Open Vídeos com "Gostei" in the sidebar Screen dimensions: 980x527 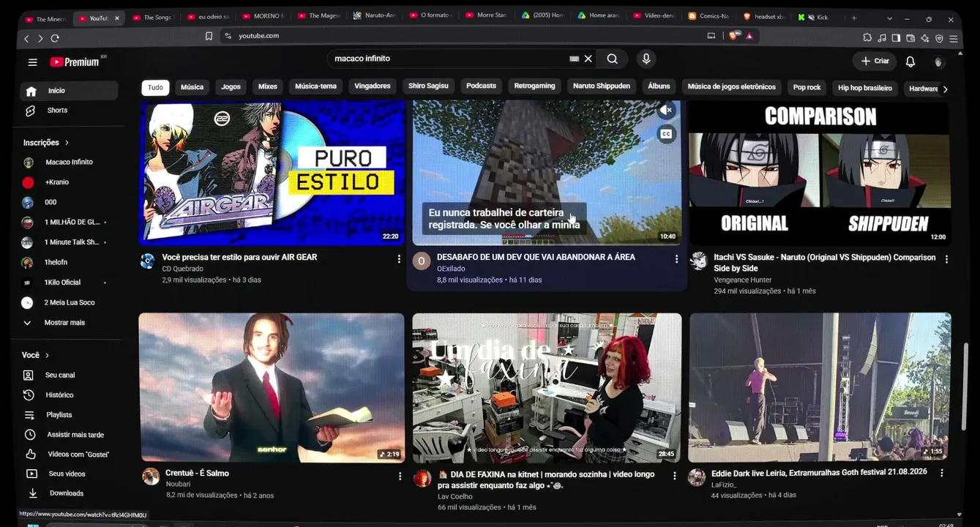click(x=69, y=455)
